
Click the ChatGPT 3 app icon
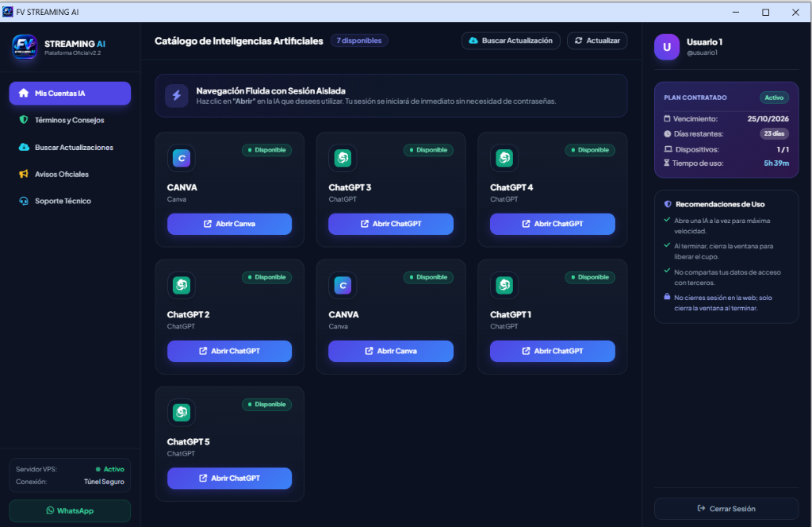(x=343, y=157)
